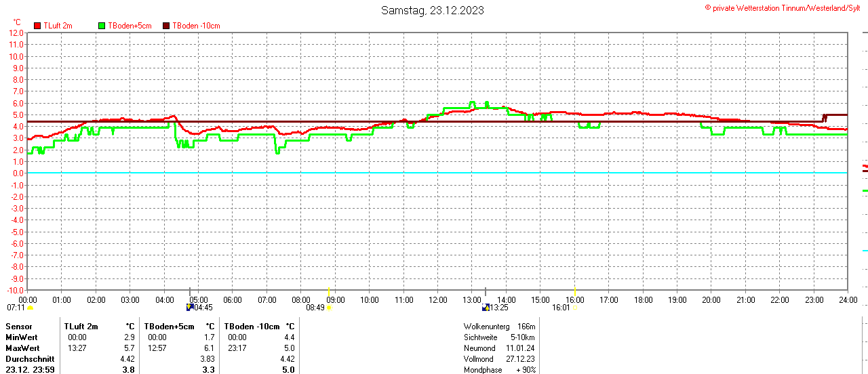Screen dimensions: 868x374
Task: Click the moon icon beside 04:45
Action: click(190, 308)
